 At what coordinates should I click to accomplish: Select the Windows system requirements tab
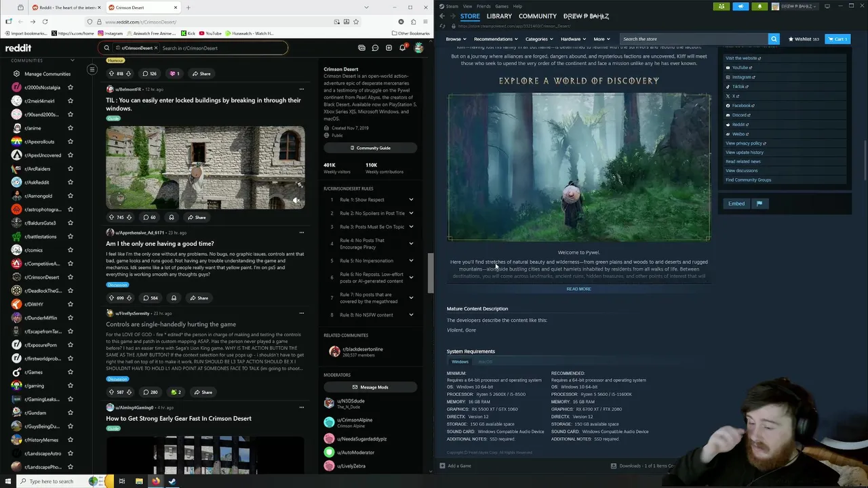coord(460,362)
